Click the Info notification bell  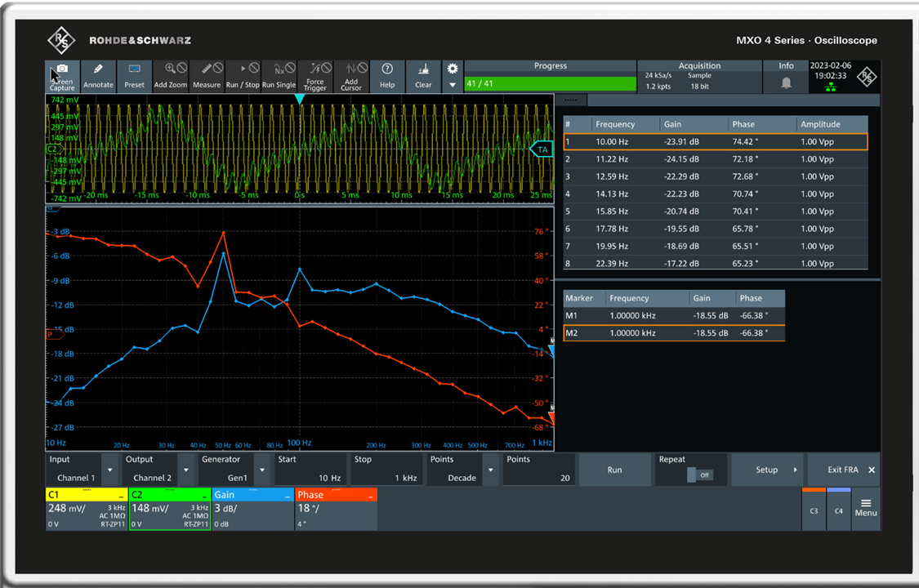786,82
